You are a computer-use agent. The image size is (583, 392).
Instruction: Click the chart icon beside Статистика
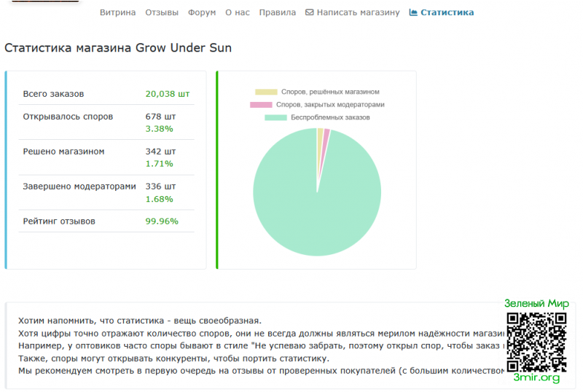point(413,12)
